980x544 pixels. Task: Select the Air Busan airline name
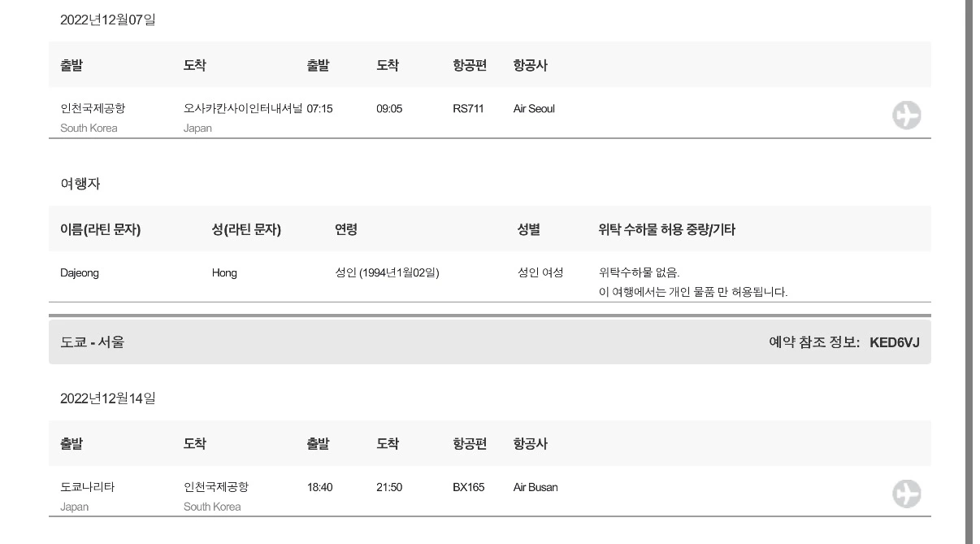tap(536, 488)
